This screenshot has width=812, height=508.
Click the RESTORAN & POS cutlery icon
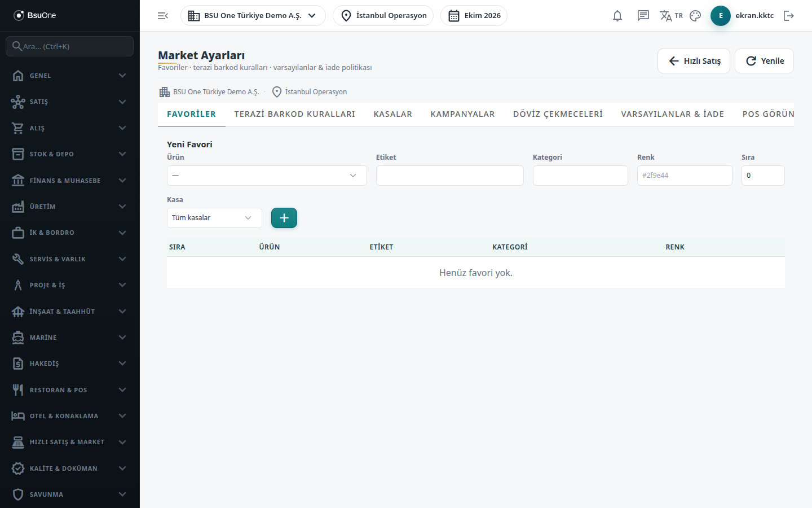coord(18,390)
